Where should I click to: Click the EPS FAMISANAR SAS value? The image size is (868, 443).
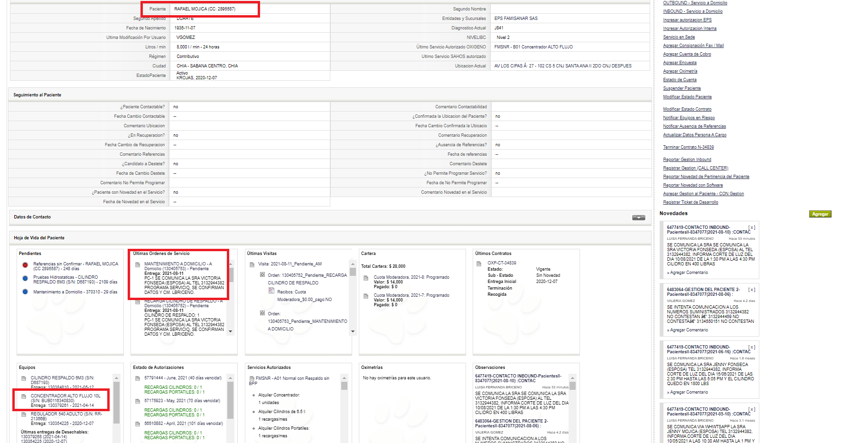(516, 19)
